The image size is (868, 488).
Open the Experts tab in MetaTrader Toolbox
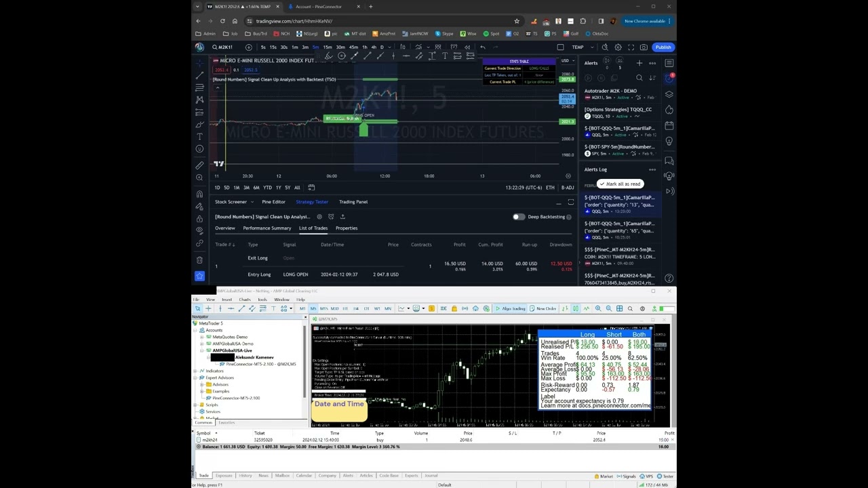(x=412, y=476)
